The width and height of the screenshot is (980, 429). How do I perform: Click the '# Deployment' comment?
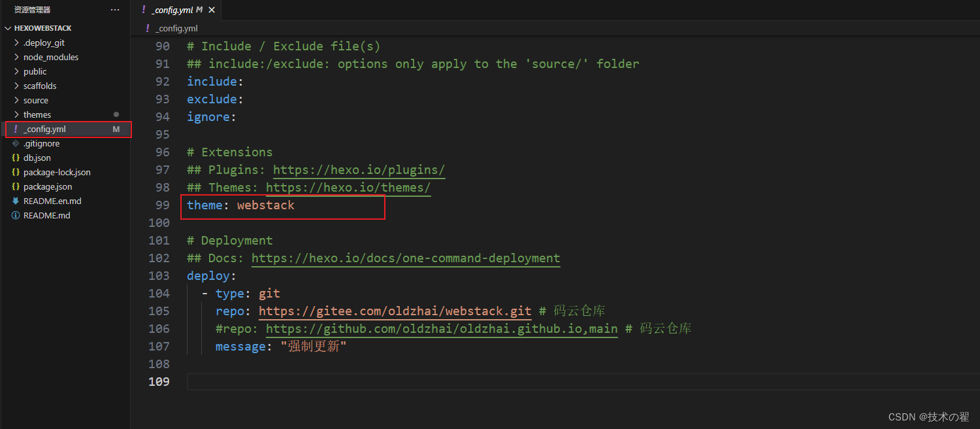(230, 240)
